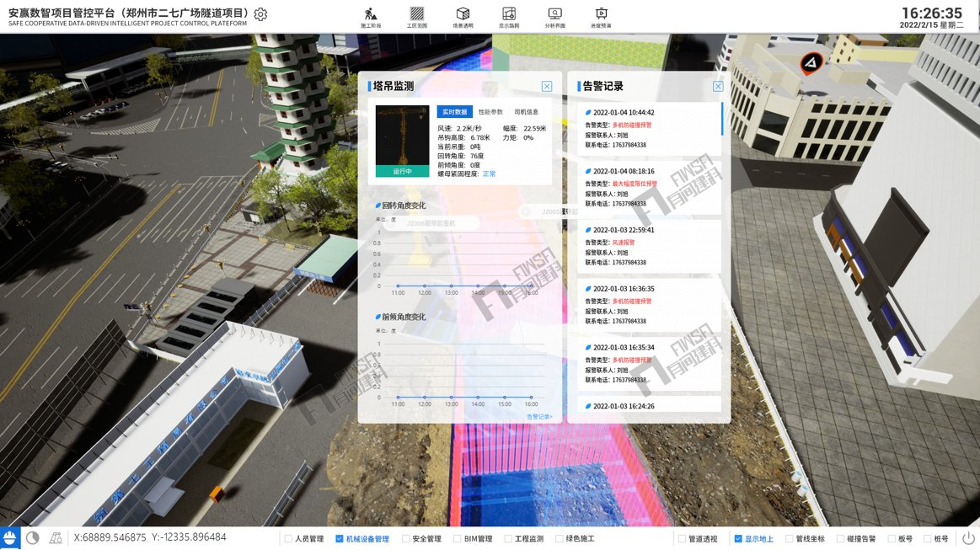Click the blue safety helmet icon
Image resolution: width=980 pixels, height=550 pixels.
click(10, 537)
